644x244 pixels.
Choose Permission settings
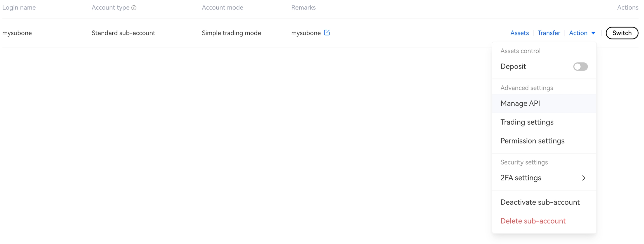click(x=532, y=141)
